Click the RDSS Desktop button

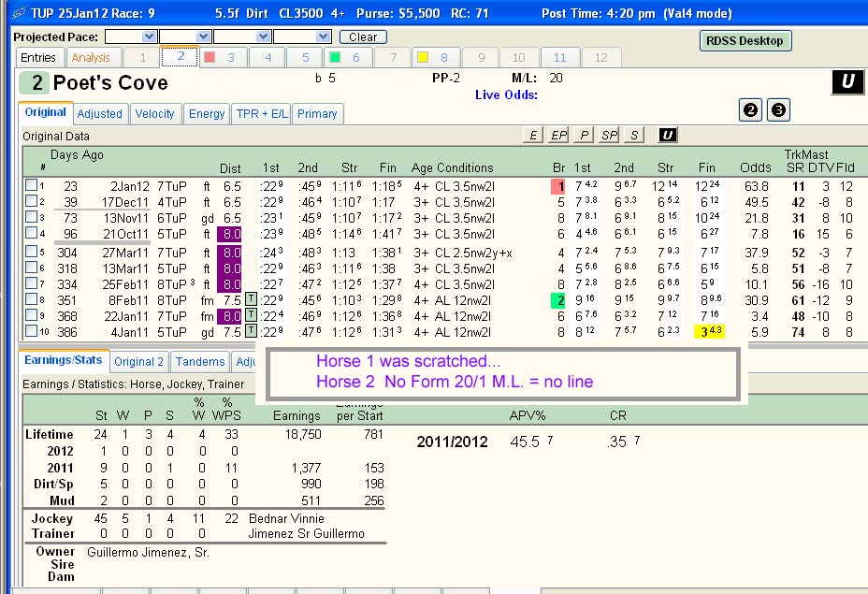(x=745, y=40)
